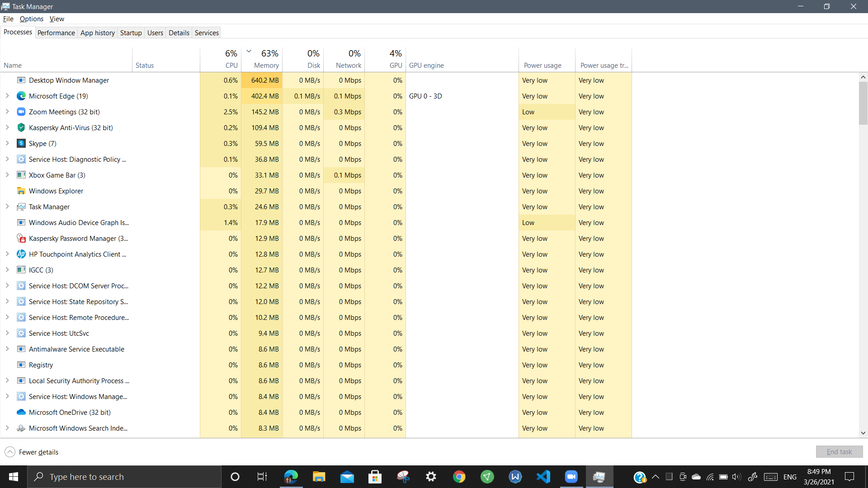Click the Microsoft OneDrive cloud icon
This screenshot has height=488, width=868.
click(x=21, y=412)
